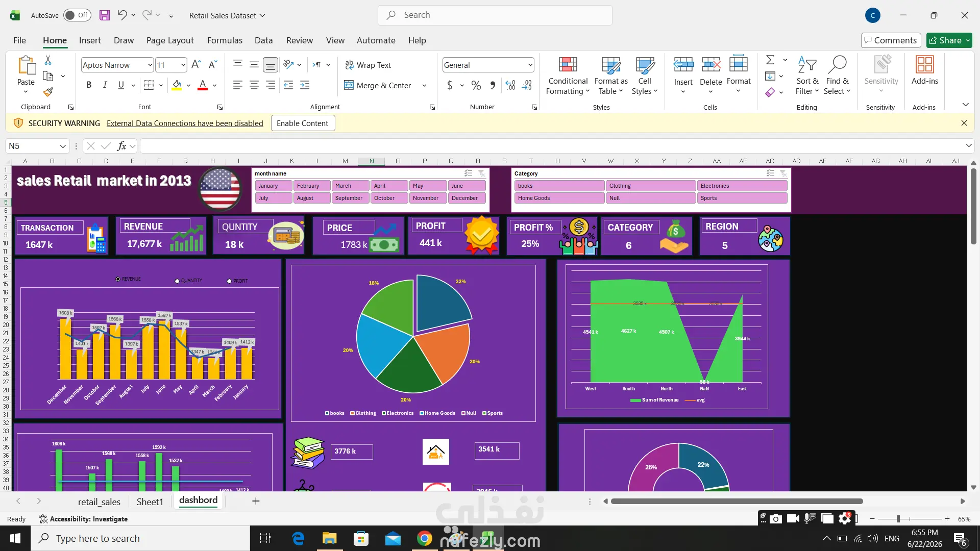Viewport: 980px width, 551px height.
Task: Add a new sheet
Action: [x=256, y=501]
